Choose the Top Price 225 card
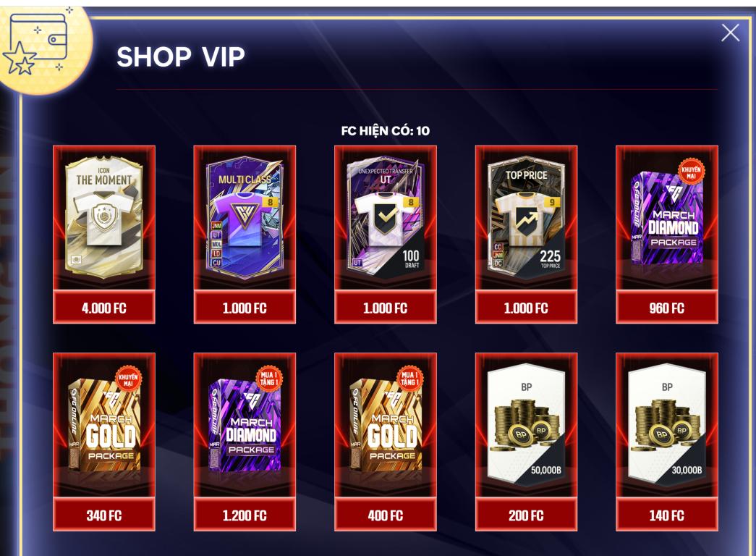756x556 pixels. [526, 218]
